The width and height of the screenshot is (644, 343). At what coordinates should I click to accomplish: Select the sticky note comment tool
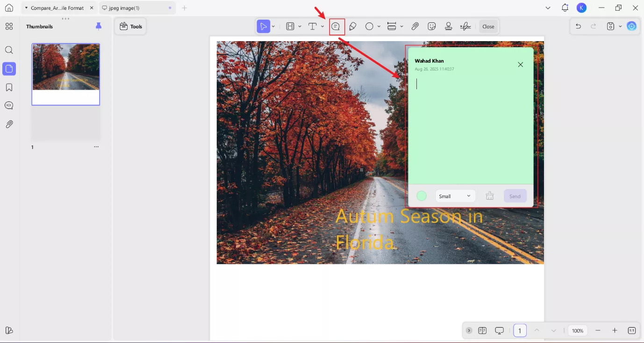pyautogui.click(x=336, y=26)
